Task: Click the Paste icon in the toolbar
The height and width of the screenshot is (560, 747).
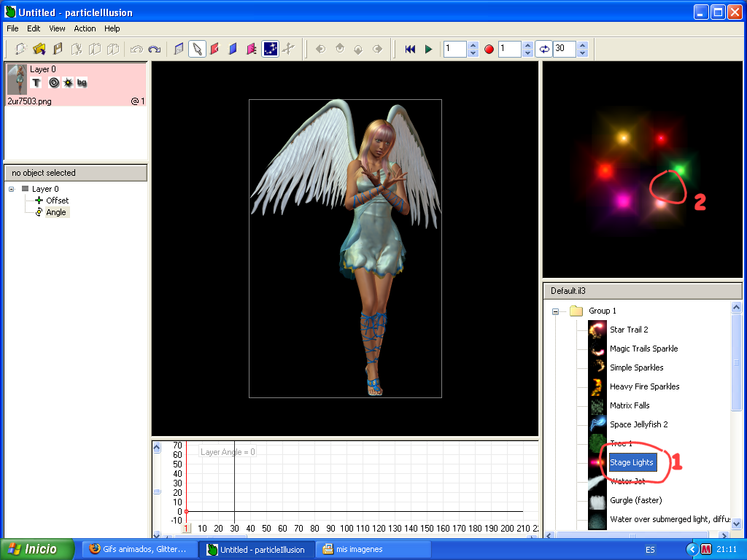Action: 113,49
